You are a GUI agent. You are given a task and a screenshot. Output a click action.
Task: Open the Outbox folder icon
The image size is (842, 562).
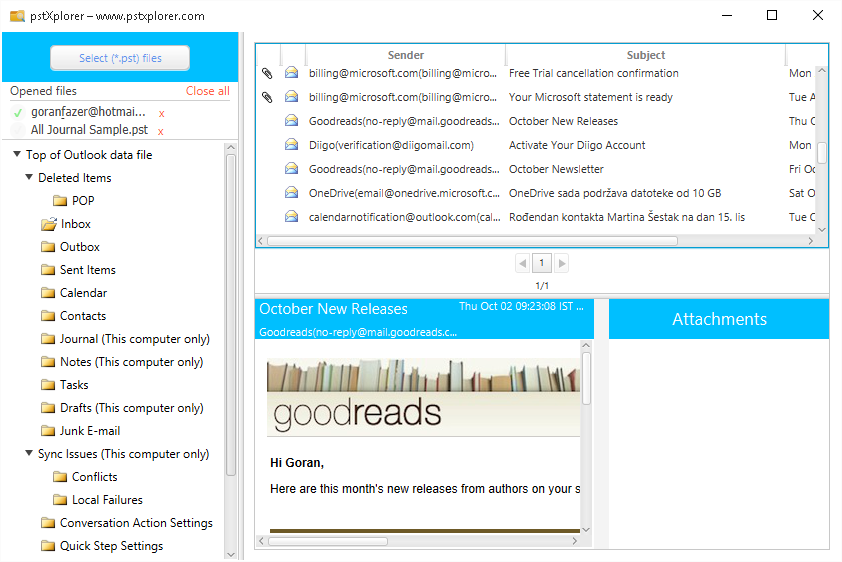tap(48, 247)
